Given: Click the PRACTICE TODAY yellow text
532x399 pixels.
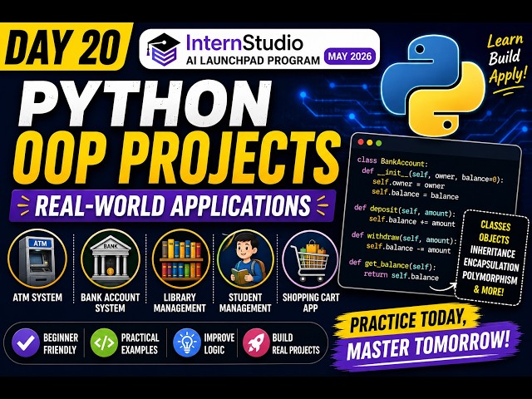Looking at the screenshot, I should [x=408, y=320].
